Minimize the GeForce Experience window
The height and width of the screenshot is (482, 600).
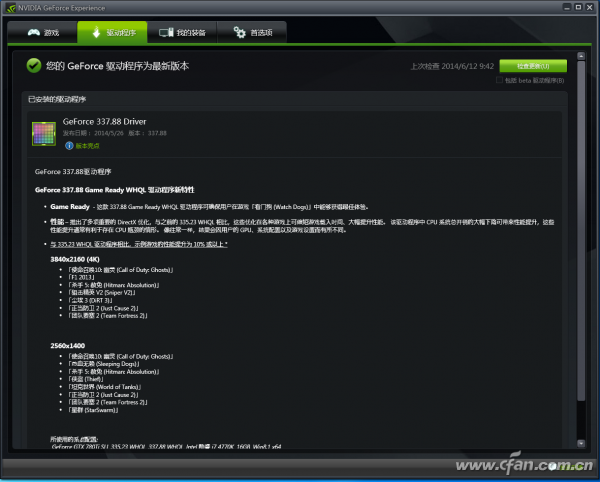click(x=567, y=7)
